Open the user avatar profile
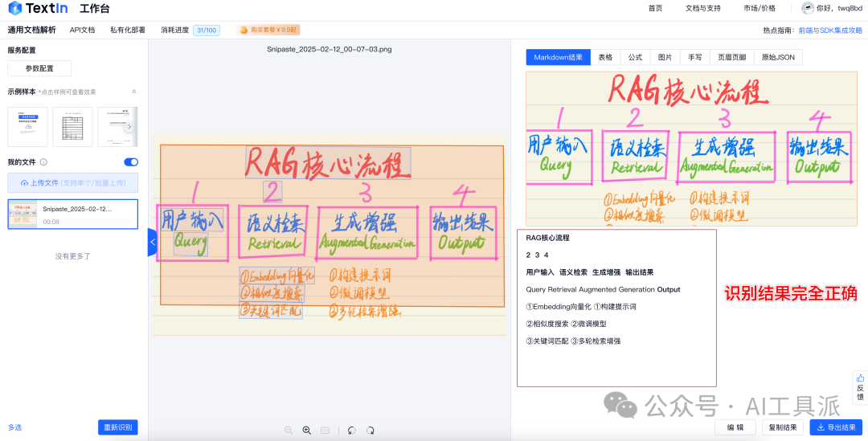Screen dimensions: 868x441 click(x=808, y=8)
